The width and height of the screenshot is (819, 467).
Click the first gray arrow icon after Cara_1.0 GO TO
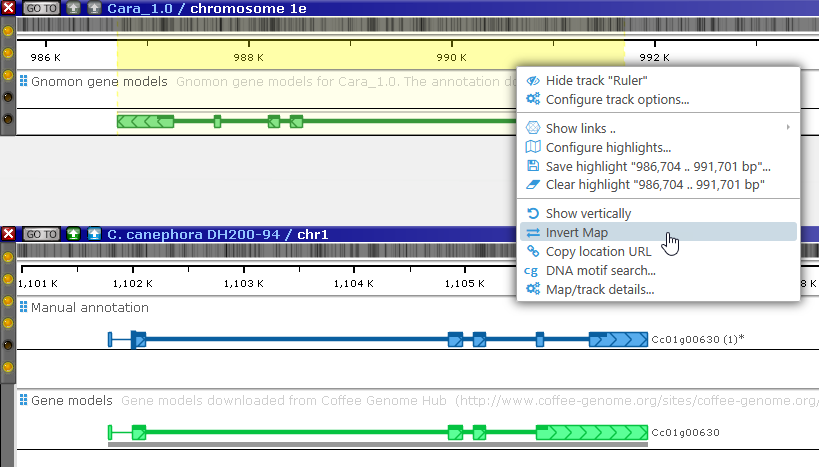point(74,8)
